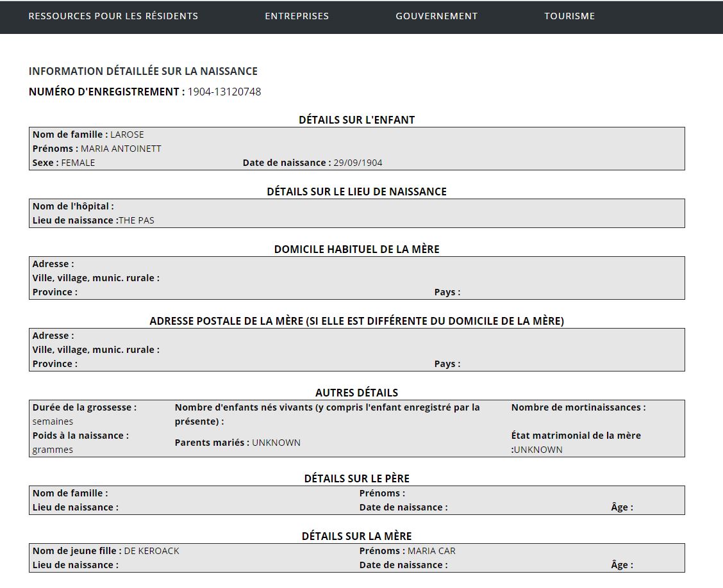This screenshot has width=723, height=588.
Task: Click the Nom de jeune fille label
Action: (x=77, y=551)
